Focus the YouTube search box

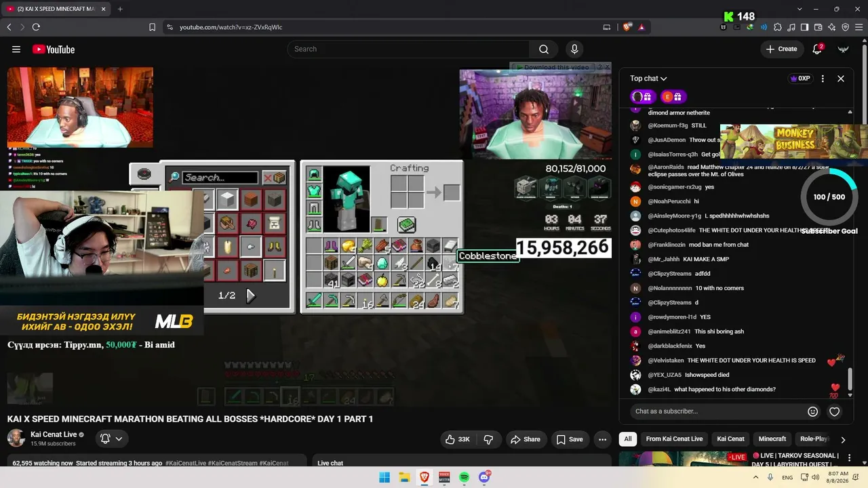click(409, 49)
